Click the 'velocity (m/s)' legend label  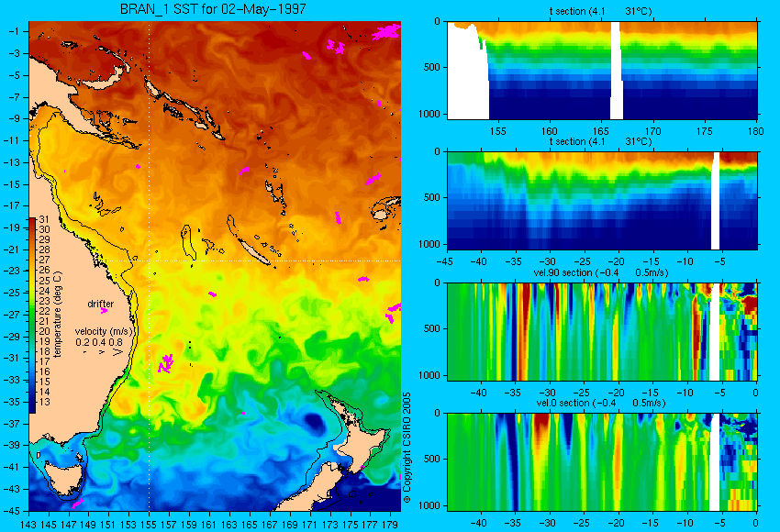pos(104,331)
